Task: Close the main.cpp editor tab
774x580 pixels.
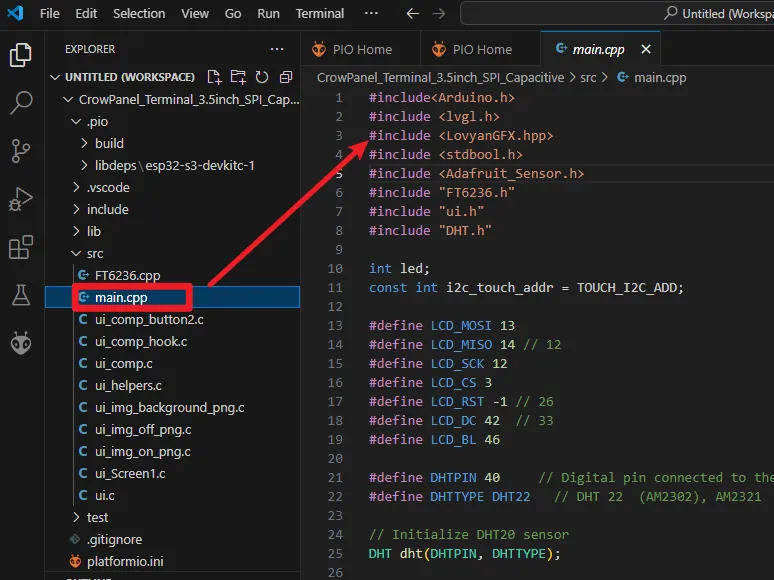Action: (646, 49)
